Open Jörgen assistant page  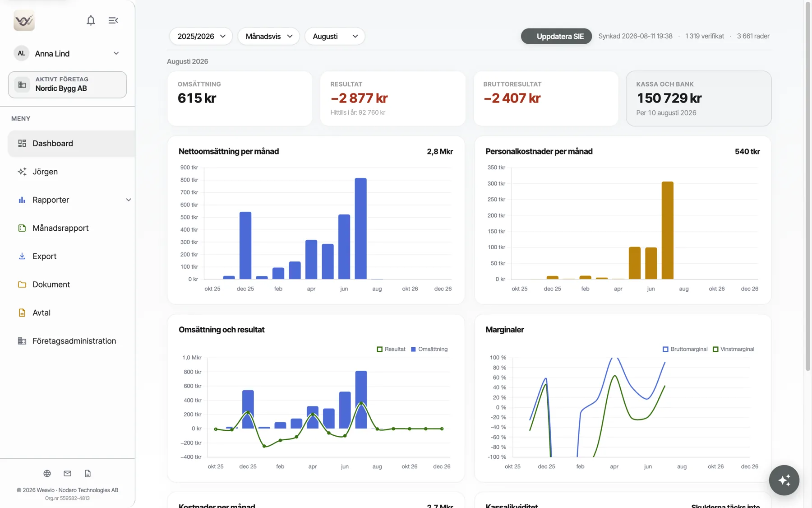pos(71,172)
